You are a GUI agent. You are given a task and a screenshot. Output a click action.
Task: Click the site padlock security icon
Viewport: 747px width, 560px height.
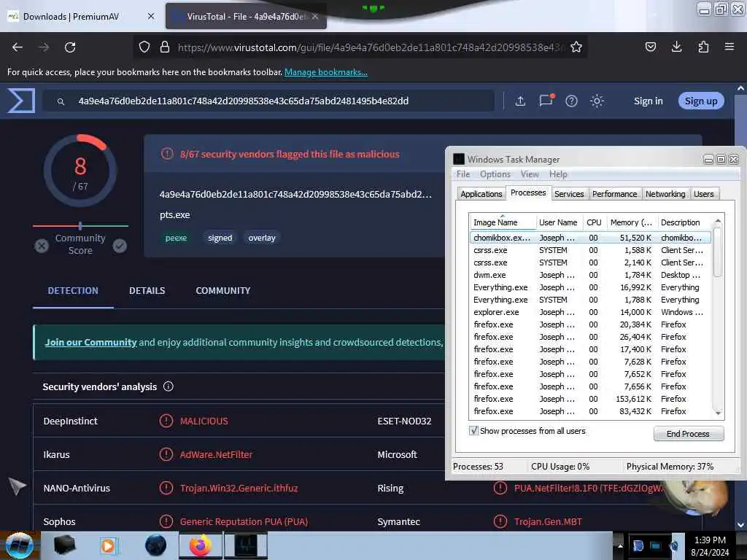[x=165, y=47]
